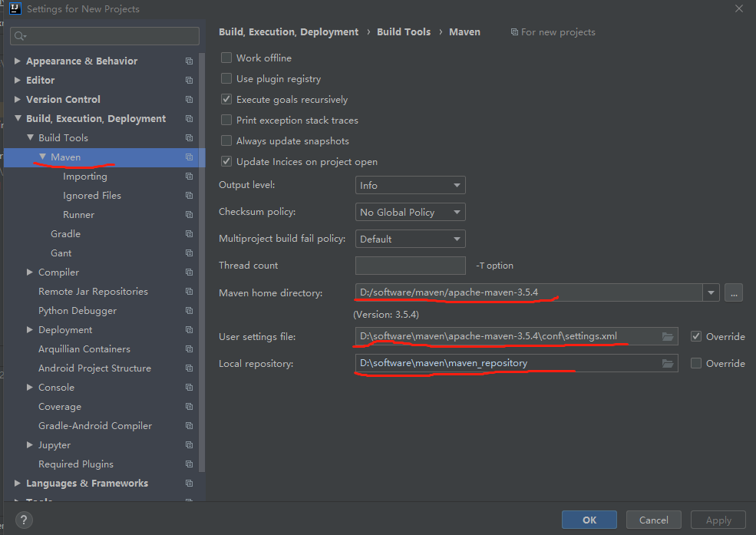756x535 pixels.
Task: Click the folder icon beside User settings file field
Action: (667, 336)
